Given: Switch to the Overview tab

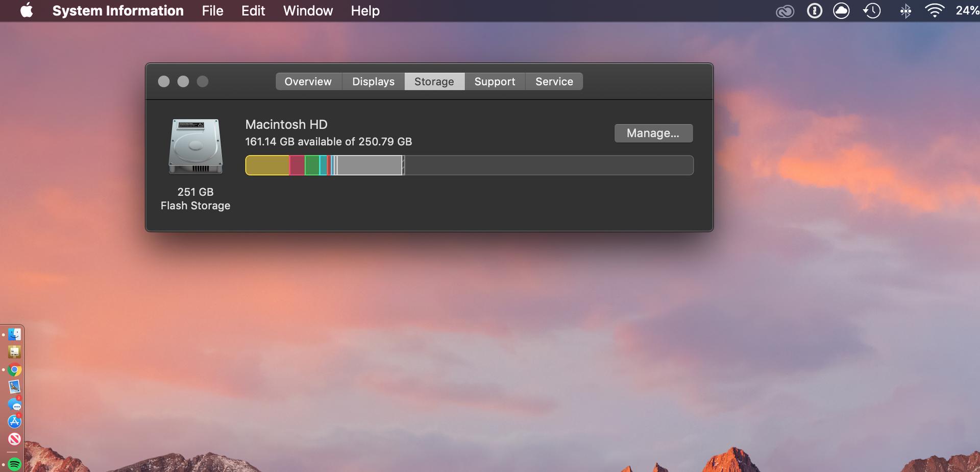Looking at the screenshot, I should click(x=308, y=81).
